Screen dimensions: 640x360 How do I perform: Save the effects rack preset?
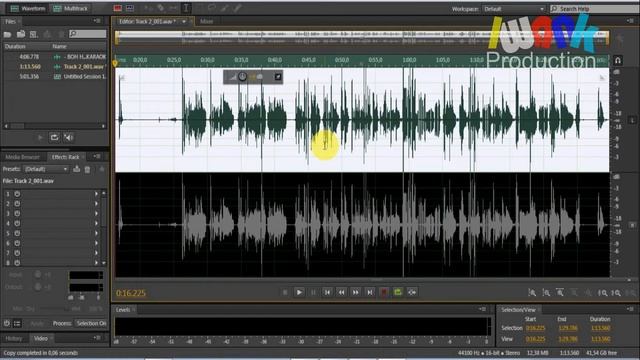coord(76,169)
